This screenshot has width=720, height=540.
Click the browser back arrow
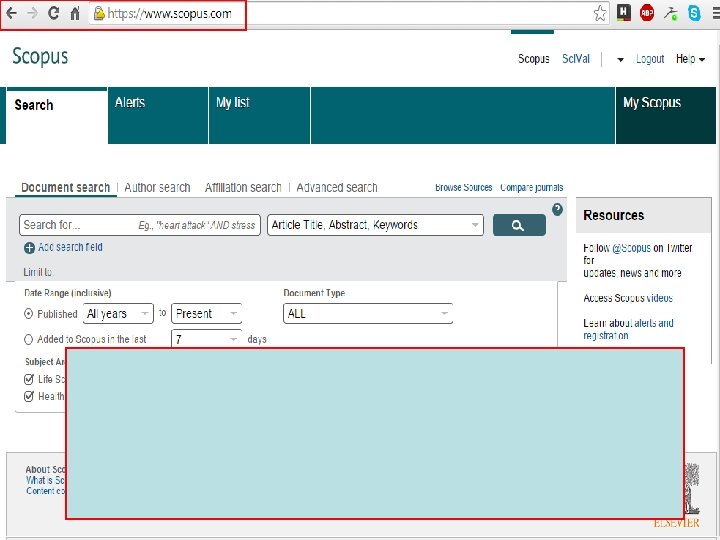(x=11, y=13)
